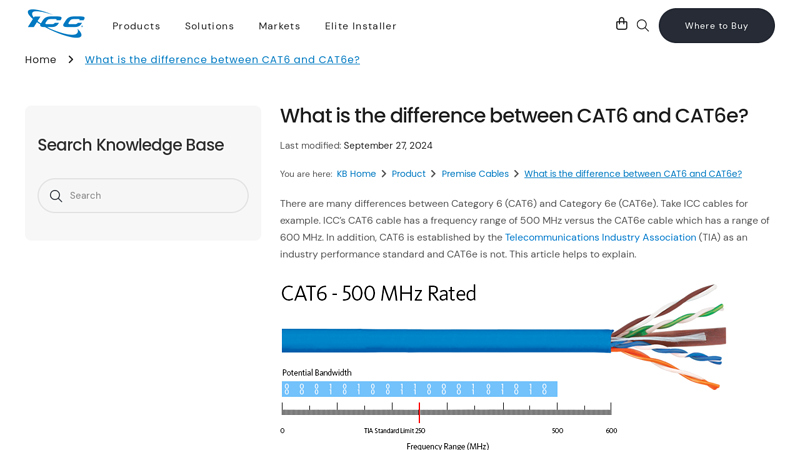Click the Where to Buy button
Viewport: 800px width, 450px height.
tap(716, 26)
